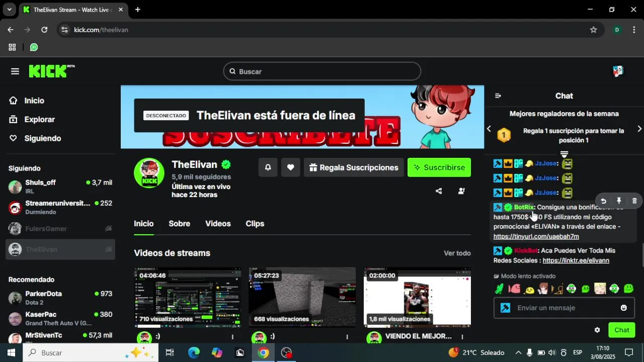Open WhatsApp bookmark shortcut
Screen dimensions: 644x362
[x=34, y=47]
